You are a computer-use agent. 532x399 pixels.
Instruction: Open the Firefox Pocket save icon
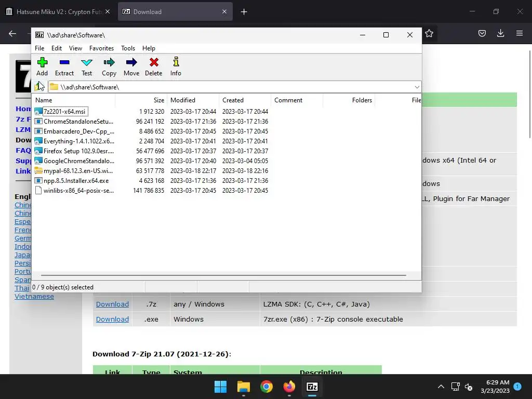pos(482,33)
